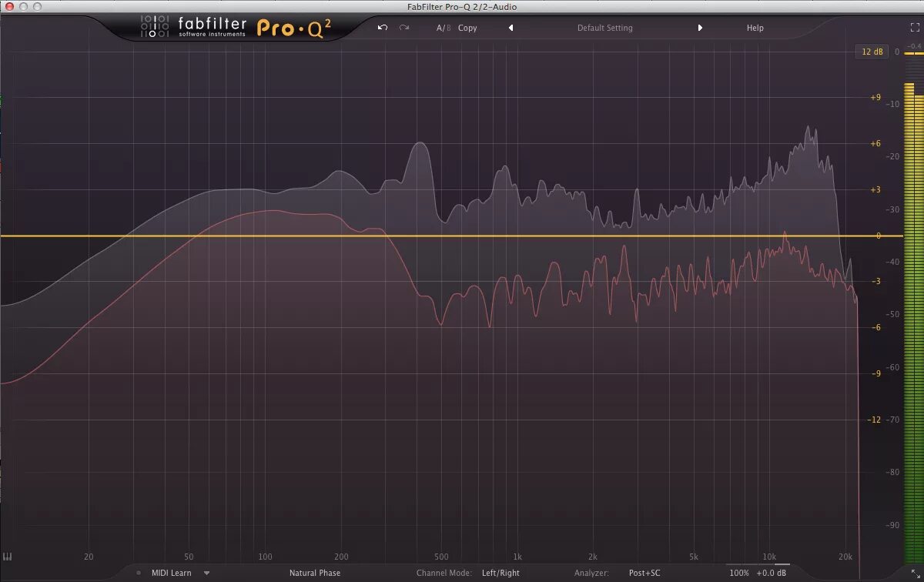Change the Natural Phase processing mode

pyautogui.click(x=315, y=573)
